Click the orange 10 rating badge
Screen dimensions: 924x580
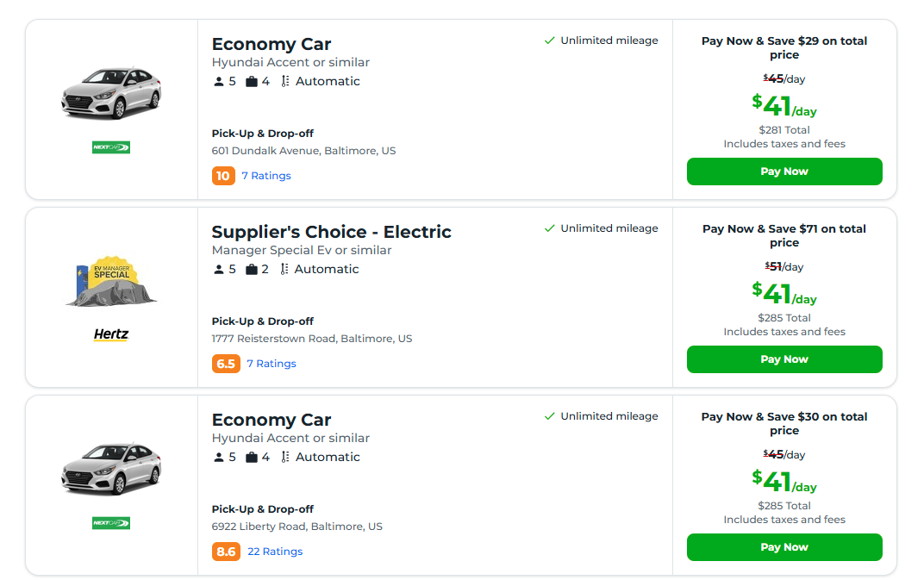tap(222, 175)
